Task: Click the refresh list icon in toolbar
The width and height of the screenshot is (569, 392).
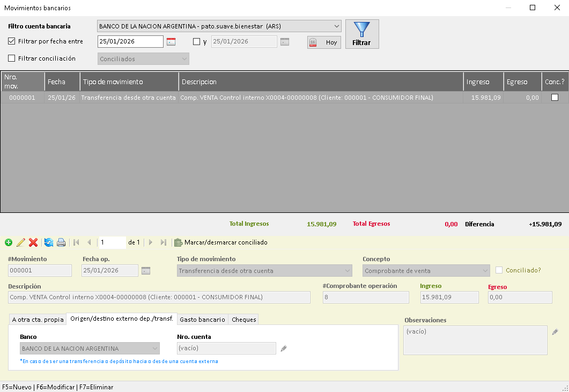Action: click(49, 242)
